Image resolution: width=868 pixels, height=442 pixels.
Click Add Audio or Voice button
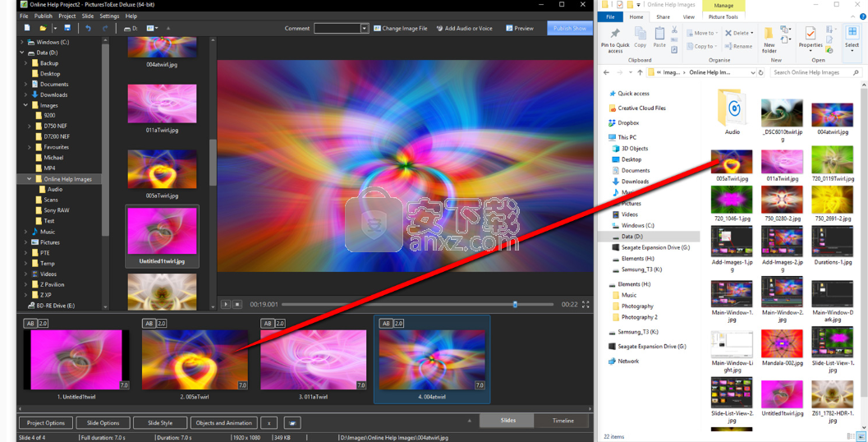click(x=465, y=28)
